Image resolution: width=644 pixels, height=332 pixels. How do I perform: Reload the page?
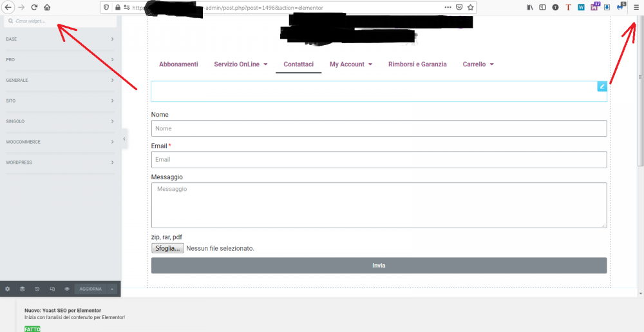pyautogui.click(x=35, y=7)
